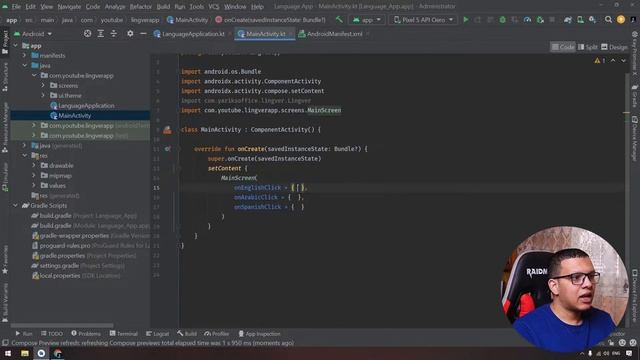
Task: Expand the ui.theme package
Action: (x=43, y=96)
